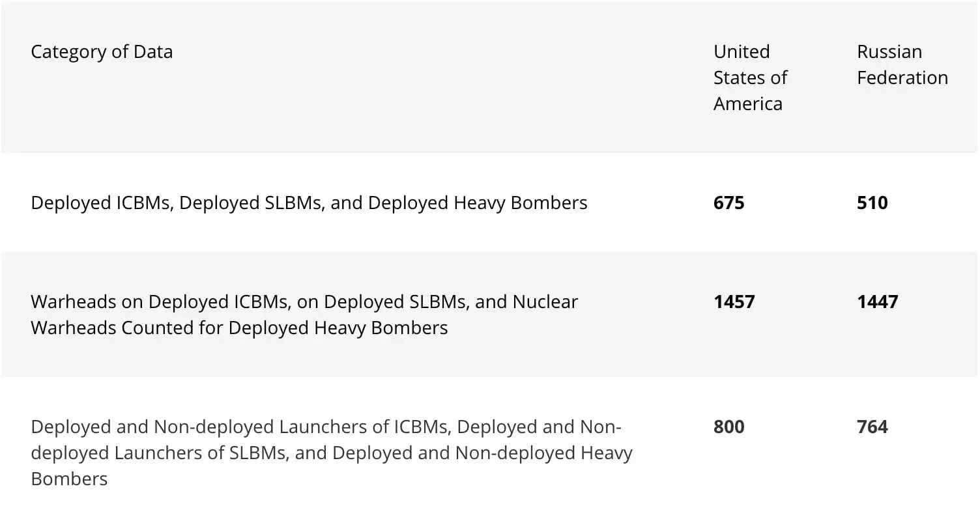Click the word "United" in the header
Screen dimensions: 980x521
(x=742, y=52)
